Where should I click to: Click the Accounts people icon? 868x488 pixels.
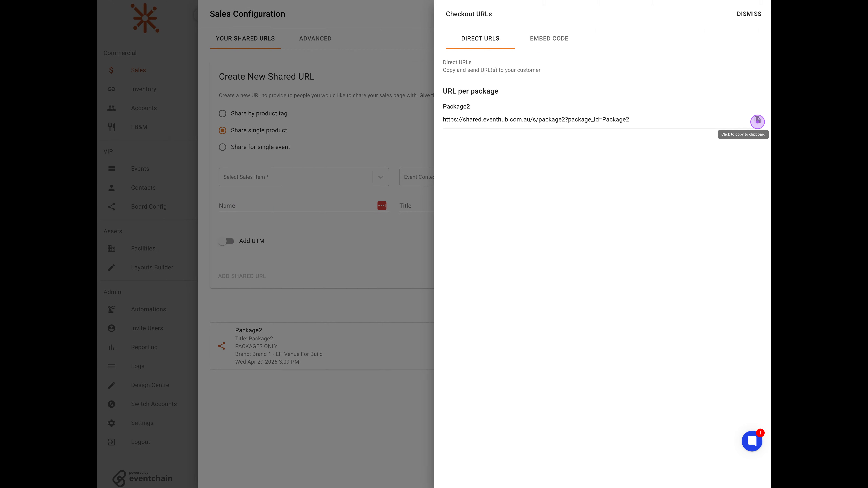click(112, 108)
